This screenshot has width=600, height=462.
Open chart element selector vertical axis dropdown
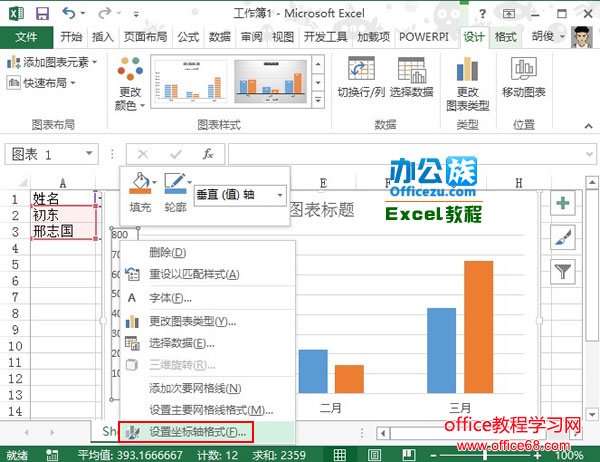coord(280,195)
